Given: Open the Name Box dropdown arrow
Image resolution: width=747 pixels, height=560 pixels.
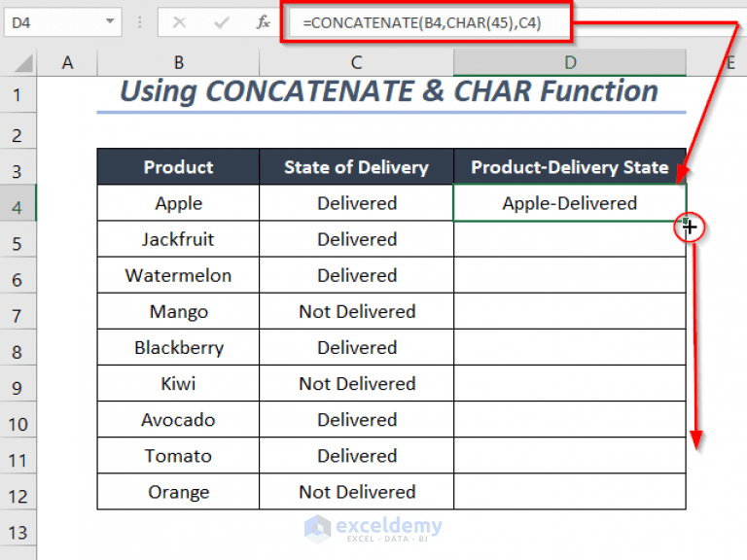Looking at the screenshot, I should [110, 21].
